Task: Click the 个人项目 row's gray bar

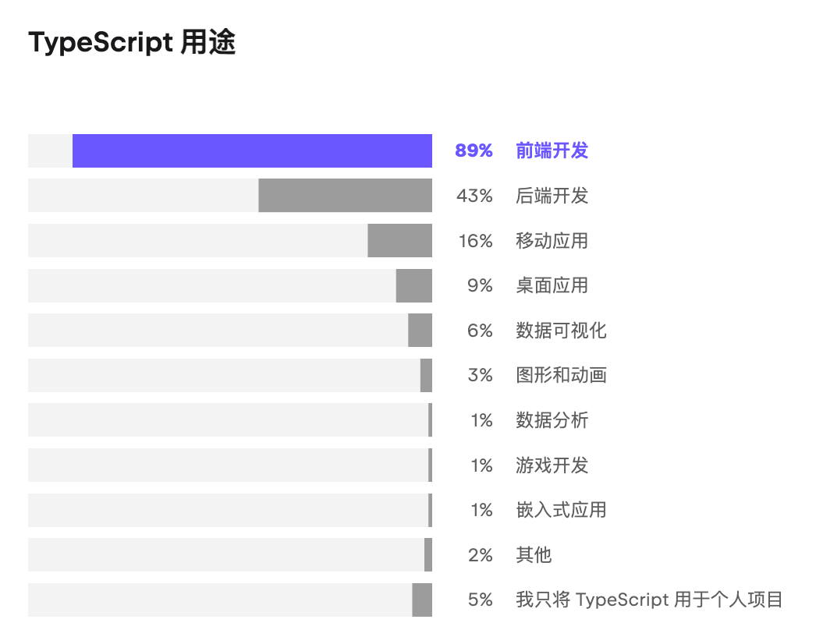Action: click(x=422, y=600)
